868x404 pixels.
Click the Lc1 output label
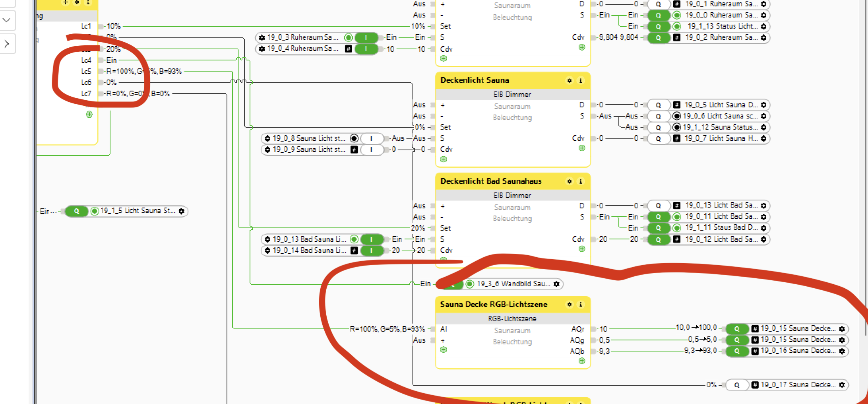[86, 26]
